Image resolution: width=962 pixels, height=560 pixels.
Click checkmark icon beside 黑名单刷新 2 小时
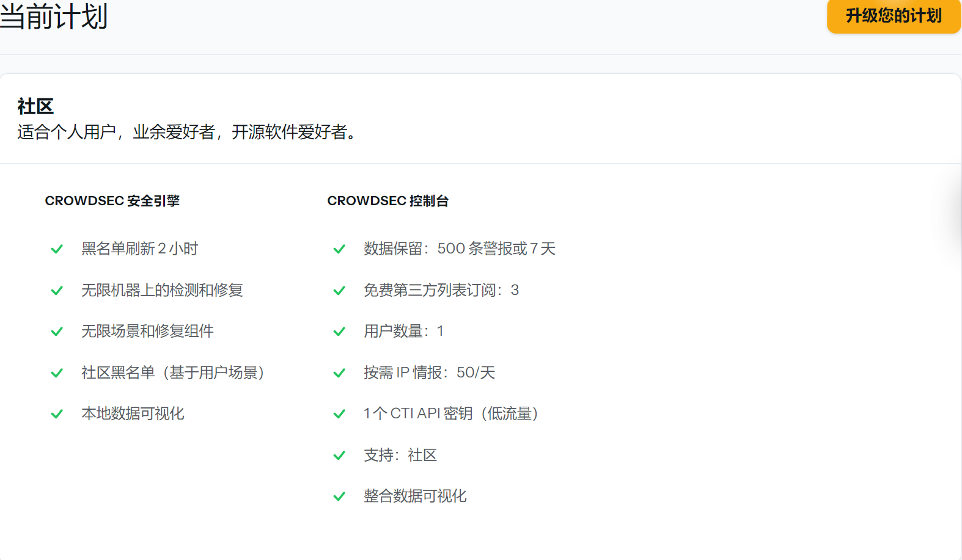[57, 249]
